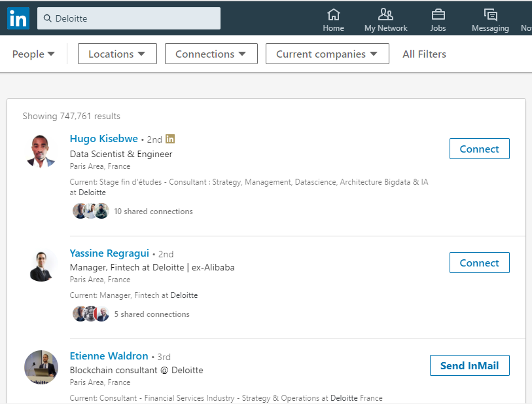
Task: Connect with Yassine Regragui
Action: point(480,263)
